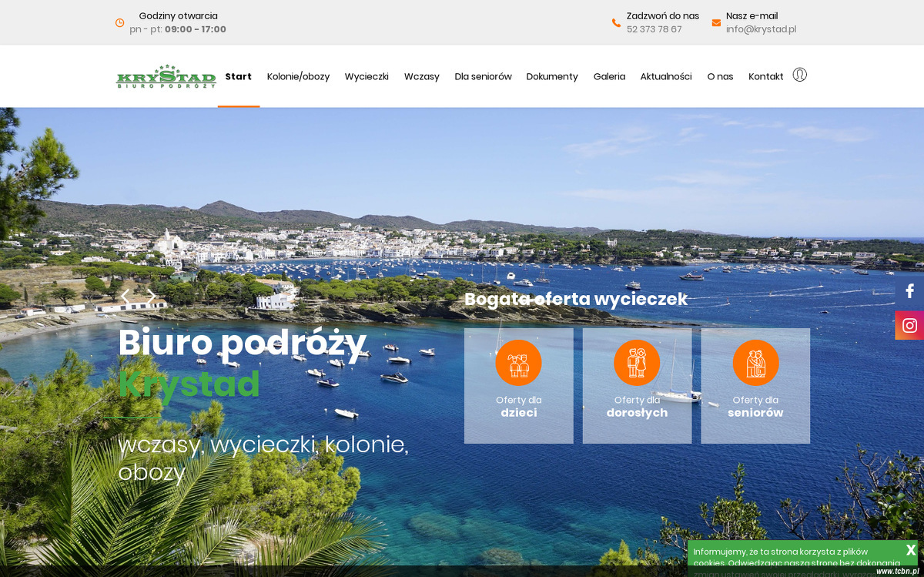Open the Instagram social icon
The image size is (924, 577).
[909, 325]
